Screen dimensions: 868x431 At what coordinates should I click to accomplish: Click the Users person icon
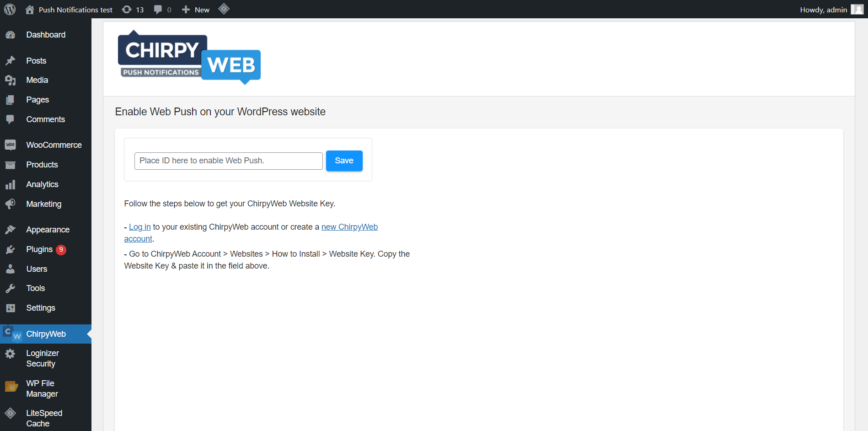[x=10, y=269]
